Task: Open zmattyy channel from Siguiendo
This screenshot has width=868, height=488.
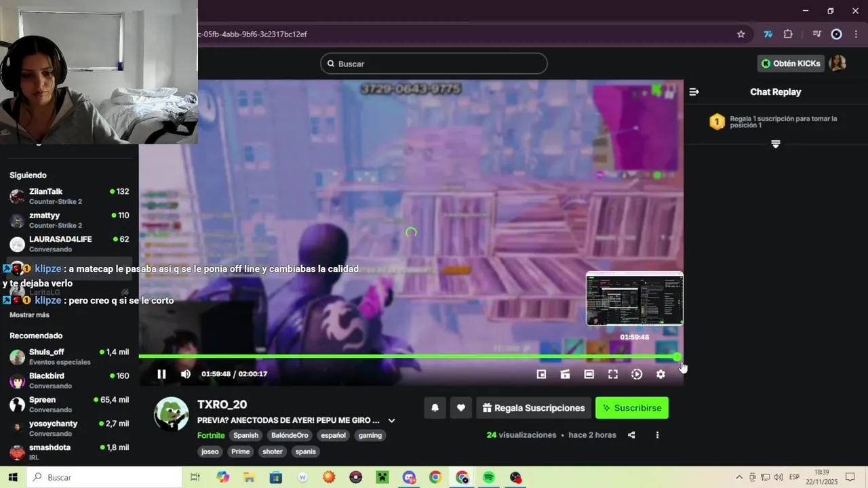Action: pos(69,220)
